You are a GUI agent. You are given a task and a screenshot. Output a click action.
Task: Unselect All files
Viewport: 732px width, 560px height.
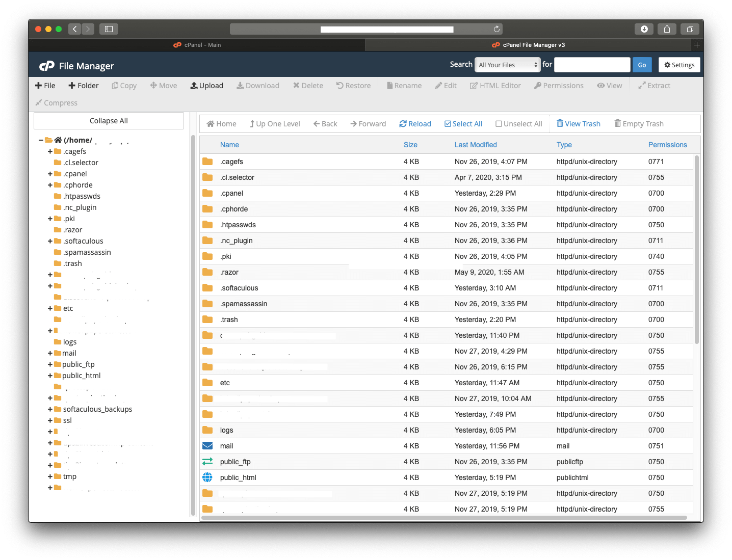pyautogui.click(x=519, y=124)
